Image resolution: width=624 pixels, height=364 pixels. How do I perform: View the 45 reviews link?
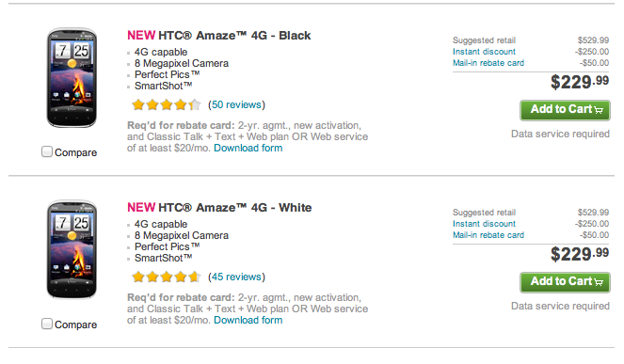236,277
